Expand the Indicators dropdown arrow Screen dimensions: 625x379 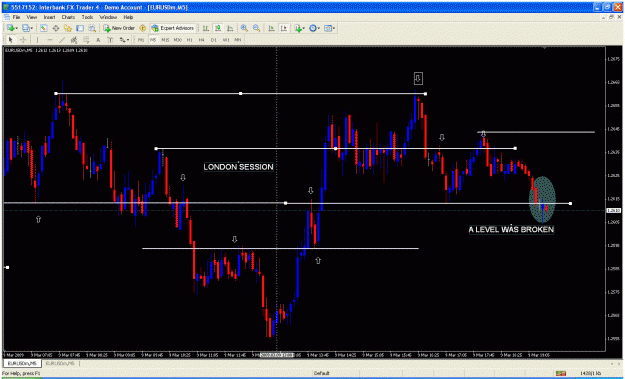coord(304,28)
